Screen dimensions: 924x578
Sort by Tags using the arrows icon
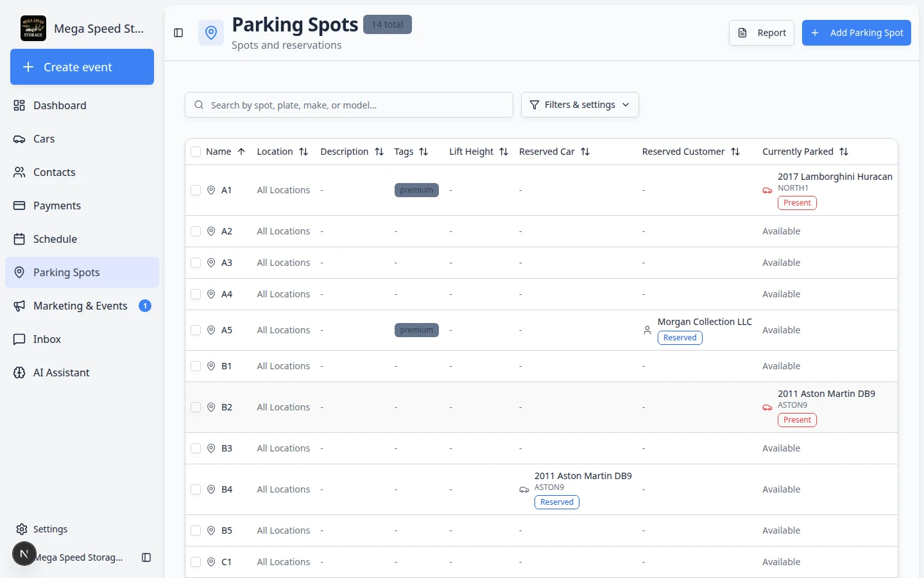(x=424, y=152)
